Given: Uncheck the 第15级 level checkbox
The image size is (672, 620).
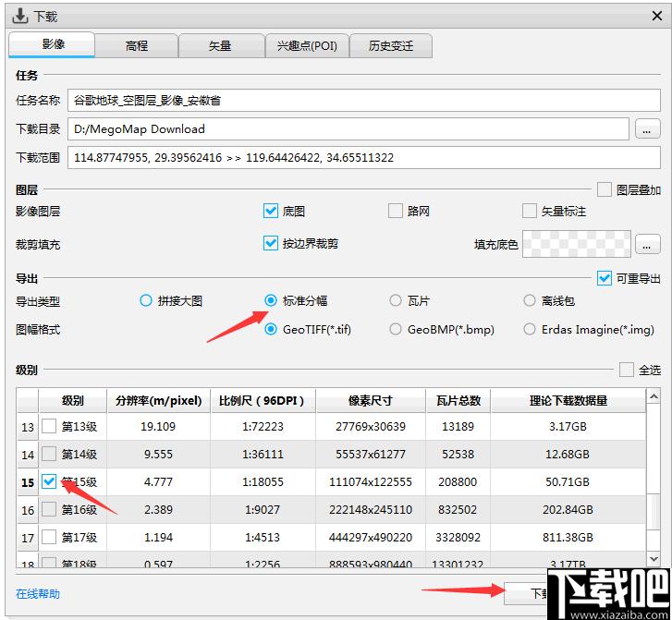Looking at the screenshot, I should coord(49,481).
